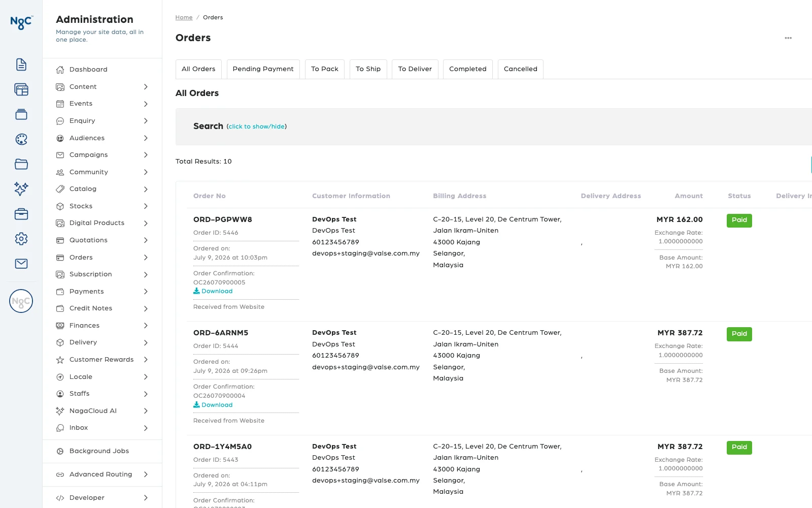Image resolution: width=812 pixels, height=508 pixels.
Task: Open the folder icon in left rail
Action: (x=21, y=164)
